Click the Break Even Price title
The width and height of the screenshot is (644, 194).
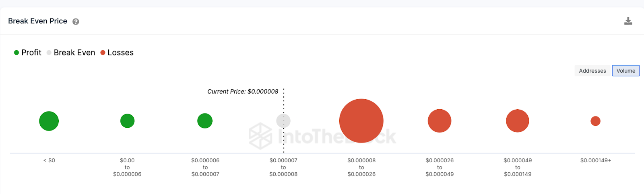(x=38, y=21)
